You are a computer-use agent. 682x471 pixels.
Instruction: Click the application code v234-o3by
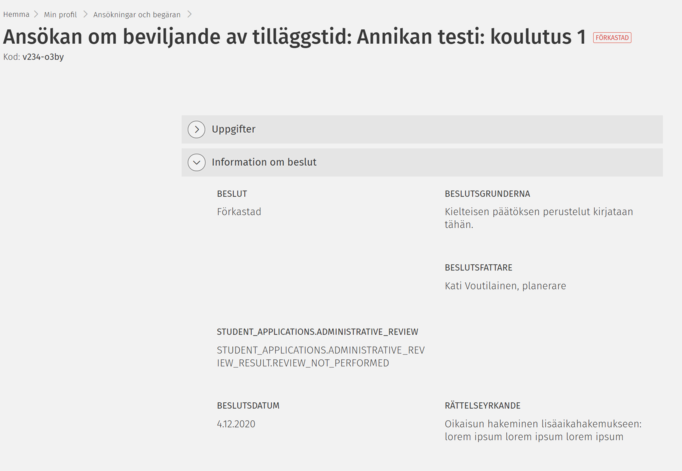[x=43, y=57]
